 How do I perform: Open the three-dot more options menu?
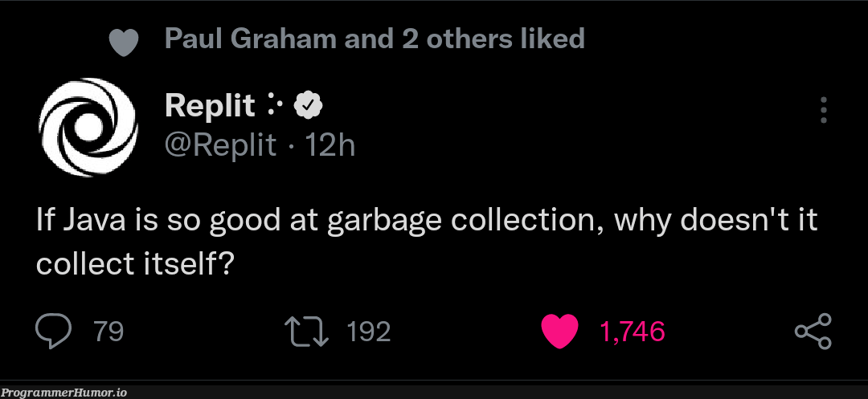pyautogui.click(x=823, y=110)
